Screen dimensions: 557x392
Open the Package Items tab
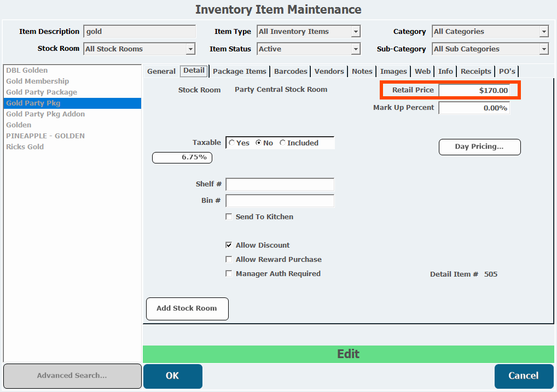(x=240, y=72)
